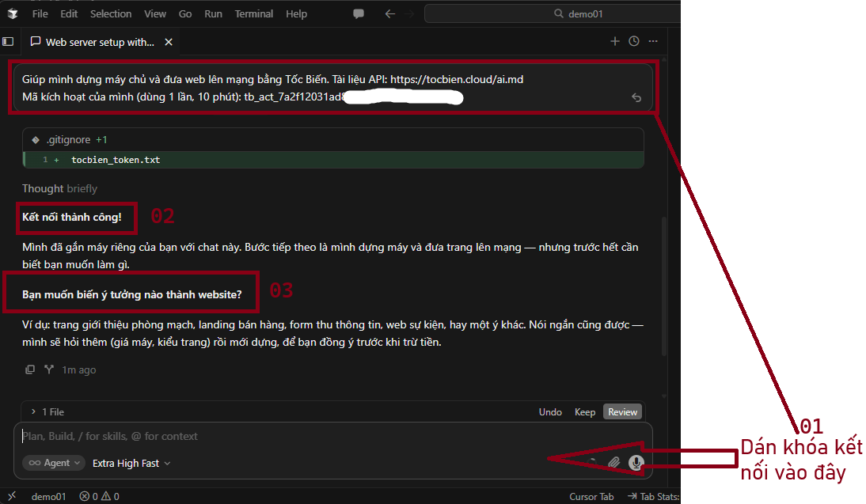This screenshot has width=866, height=504.
Task: Open errors and warnings counter in status bar
Action: (x=100, y=496)
